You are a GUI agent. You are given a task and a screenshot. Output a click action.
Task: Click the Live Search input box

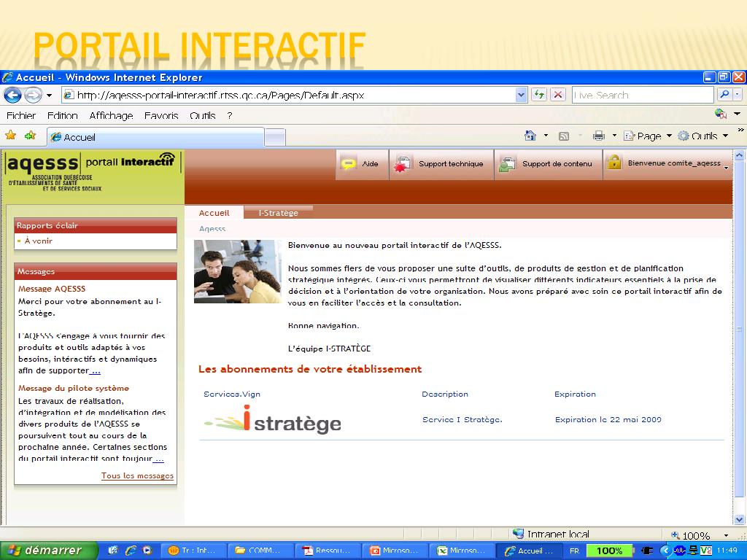[x=643, y=95]
